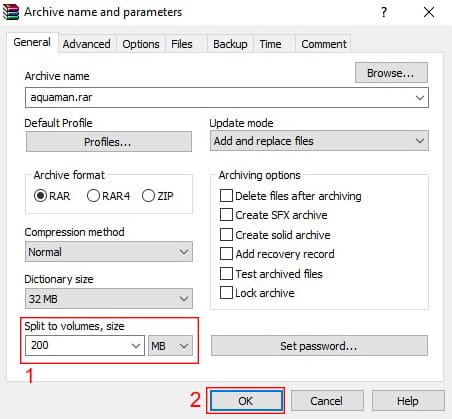
Task: Enable Add recovery record
Action: pos(226,254)
